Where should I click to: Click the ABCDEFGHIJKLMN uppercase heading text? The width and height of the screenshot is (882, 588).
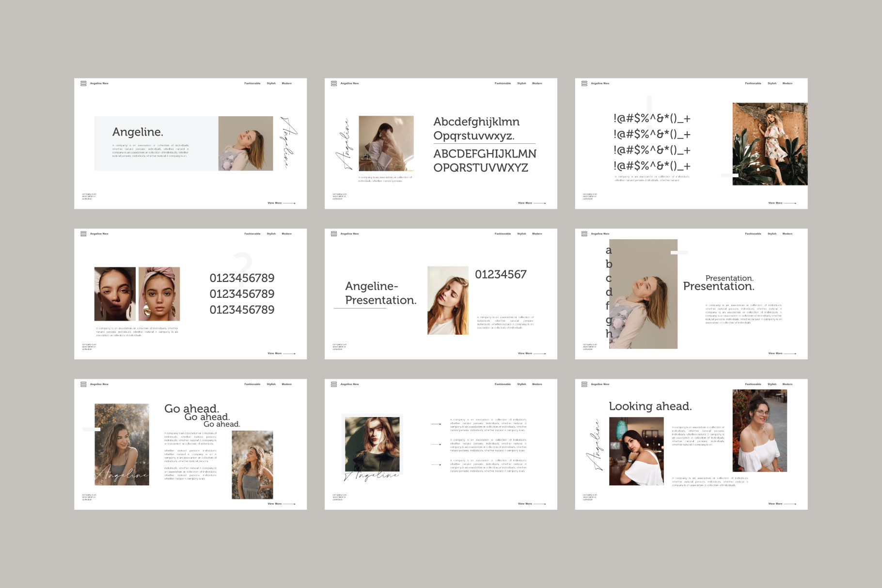pos(485,154)
